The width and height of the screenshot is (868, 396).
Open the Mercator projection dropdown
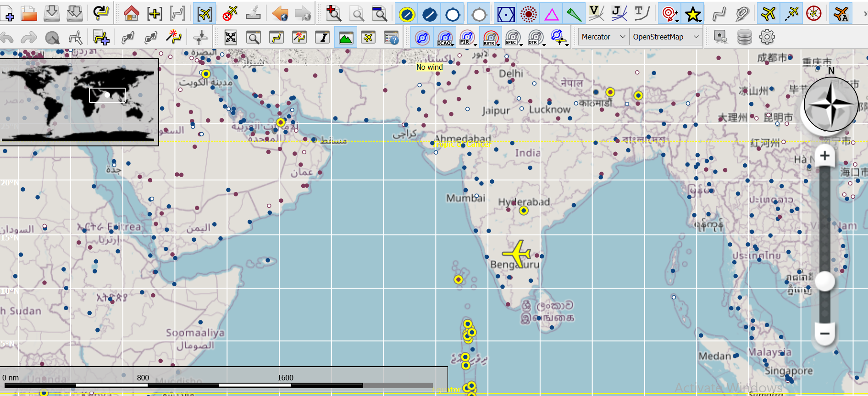[x=603, y=37]
